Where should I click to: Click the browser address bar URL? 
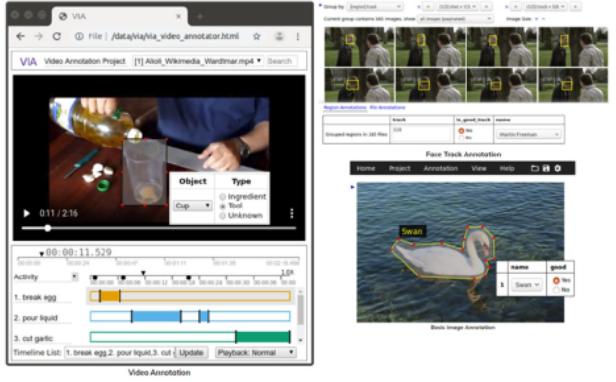pos(175,37)
